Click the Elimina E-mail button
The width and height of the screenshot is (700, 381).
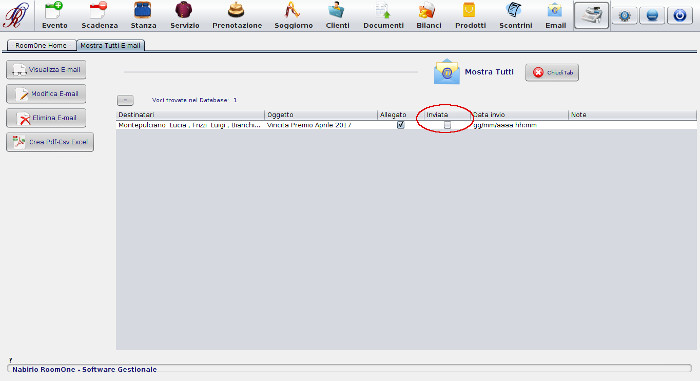pyautogui.click(x=46, y=118)
